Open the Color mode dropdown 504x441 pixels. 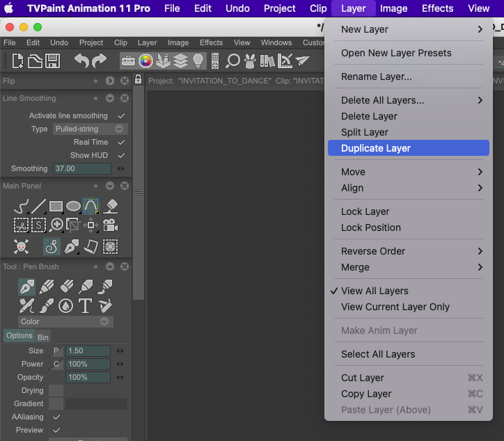(x=65, y=321)
